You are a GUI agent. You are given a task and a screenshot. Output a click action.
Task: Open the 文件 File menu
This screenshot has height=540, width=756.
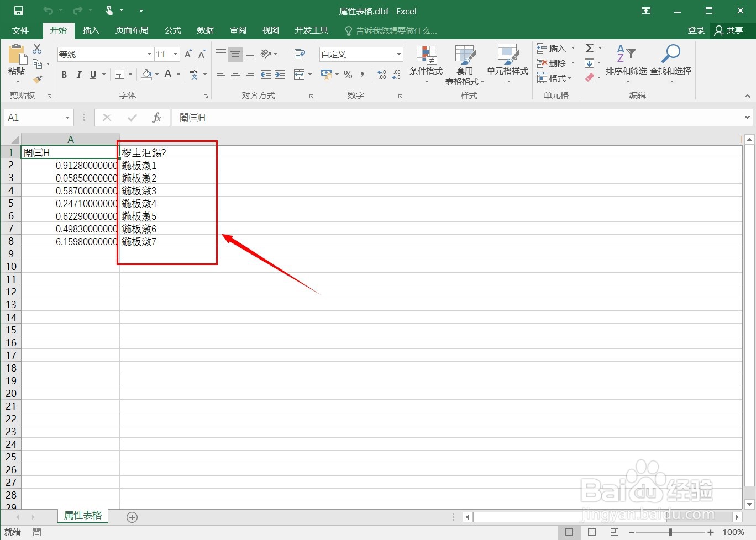click(20, 30)
